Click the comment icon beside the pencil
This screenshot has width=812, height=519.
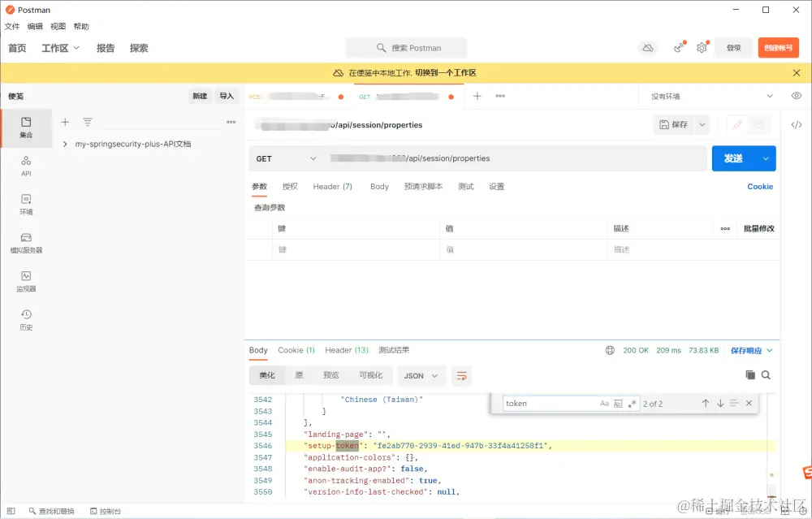pyautogui.click(x=758, y=124)
